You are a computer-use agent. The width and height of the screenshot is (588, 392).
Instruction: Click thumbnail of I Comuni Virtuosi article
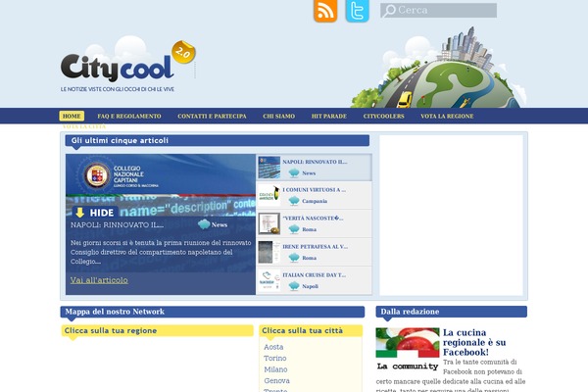pos(269,195)
